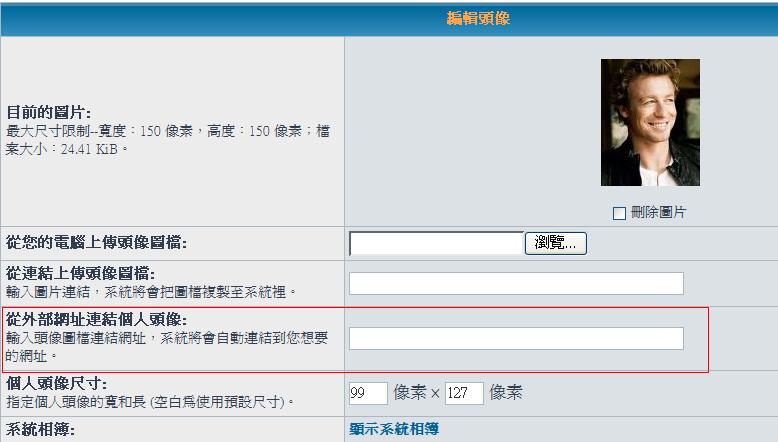Click the 從連結上傳頭像圖檔 label
This screenshot has width=778, height=442.
pyautogui.click(x=80, y=273)
